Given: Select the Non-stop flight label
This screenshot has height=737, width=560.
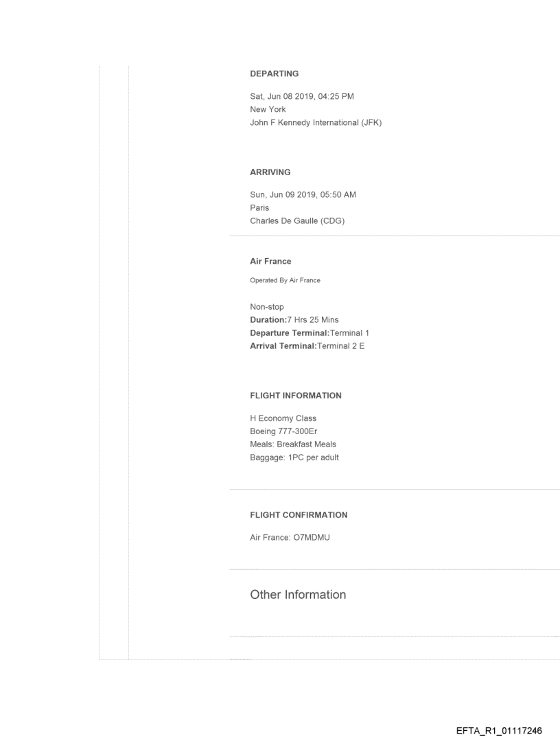Looking at the screenshot, I should tap(267, 307).
